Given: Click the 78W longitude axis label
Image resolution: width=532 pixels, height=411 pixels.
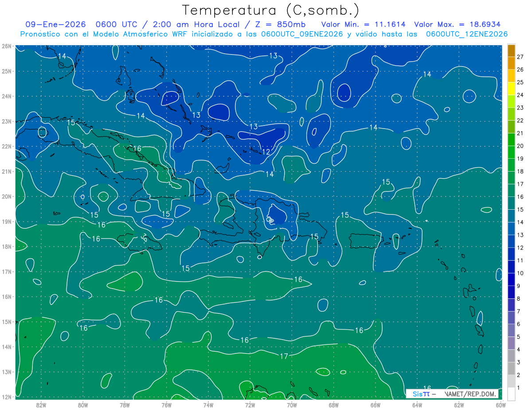Looking at the screenshot, I should [125, 404].
